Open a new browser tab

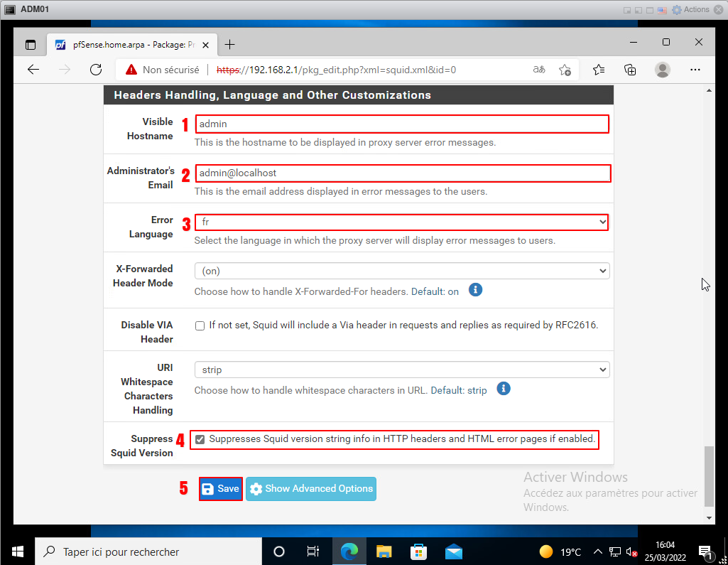229,44
